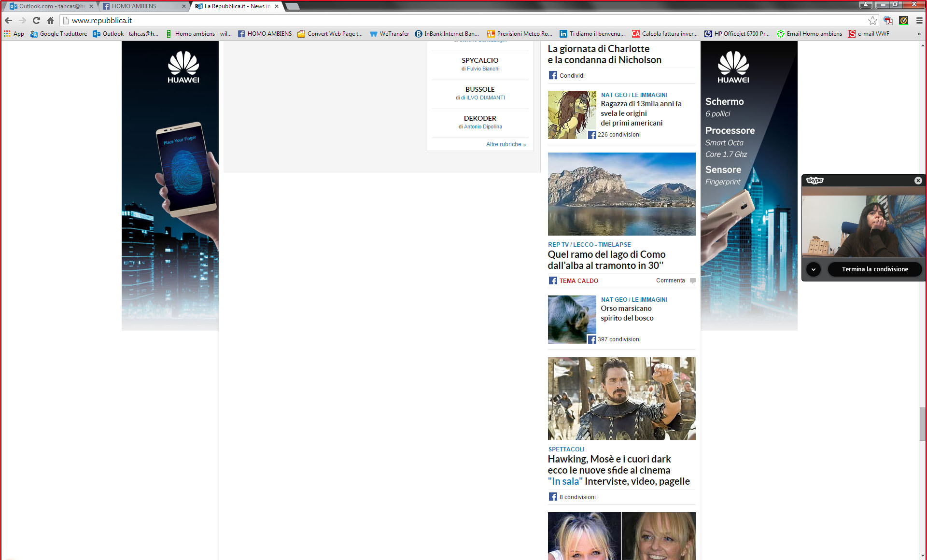Close the Outlook.com tab
Screen dimensions: 927x560
point(91,6)
